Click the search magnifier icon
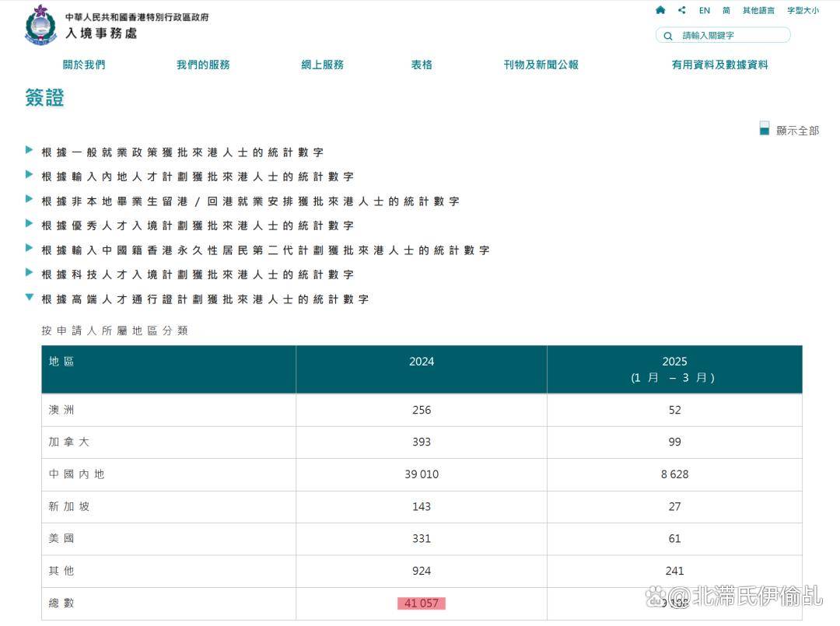The image size is (840, 626). (668, 36)
